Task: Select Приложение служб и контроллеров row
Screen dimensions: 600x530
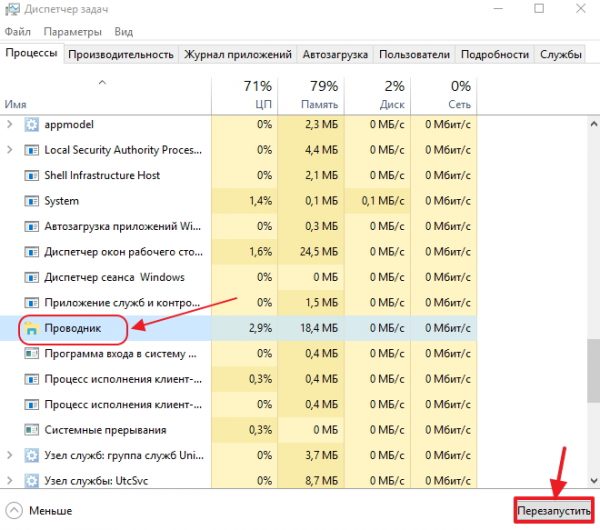Action: click(x=238, y=303)
